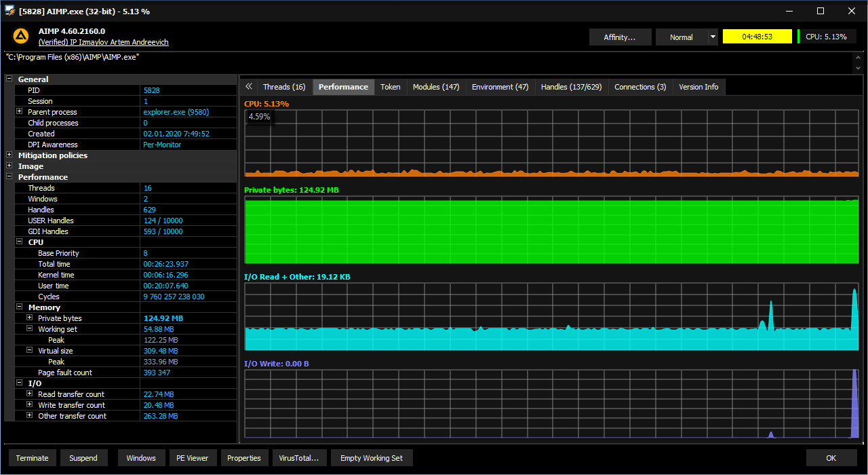Select the DPI Awareness Per-Monitor value
Viewport: 868px width, 475px height.
pyautogui.click(x=162, y=145)
